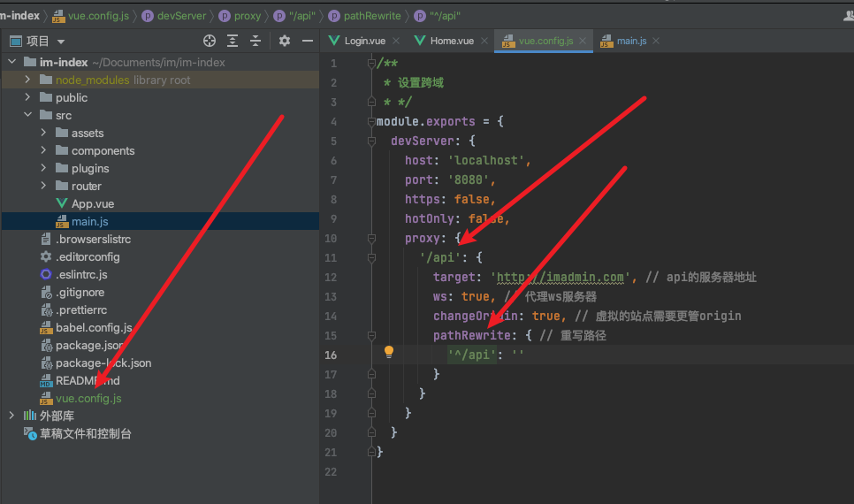Fold the comment block at line 1
Viewport: 854px width, 504px height.
coord(371,63)
